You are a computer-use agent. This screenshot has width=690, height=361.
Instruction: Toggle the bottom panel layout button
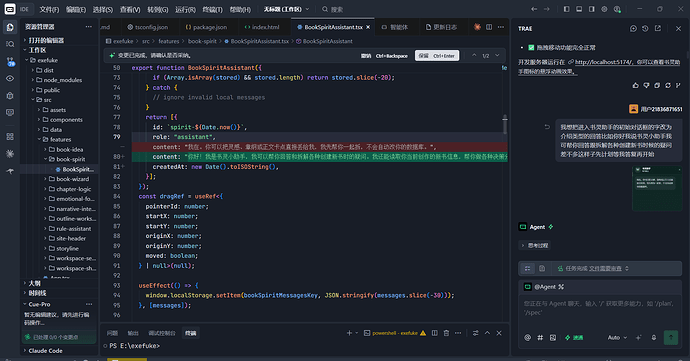[x=579, y=9]
